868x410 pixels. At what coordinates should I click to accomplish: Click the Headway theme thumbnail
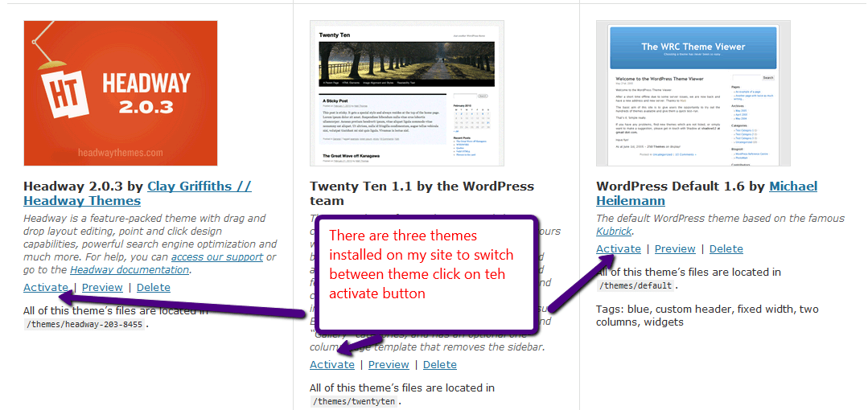121,93
